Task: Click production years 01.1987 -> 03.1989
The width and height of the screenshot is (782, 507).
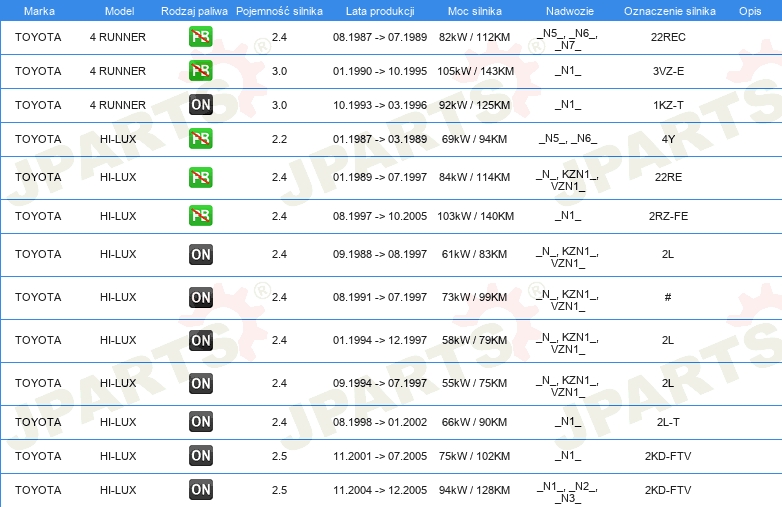Action: [x=380, y=139]
